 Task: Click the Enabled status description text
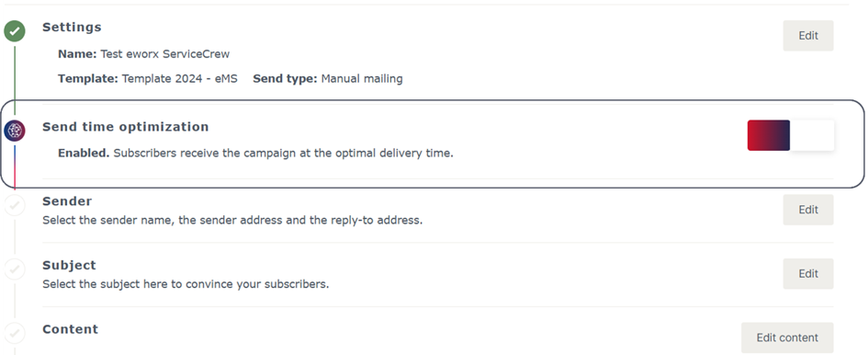click(255, 153)
